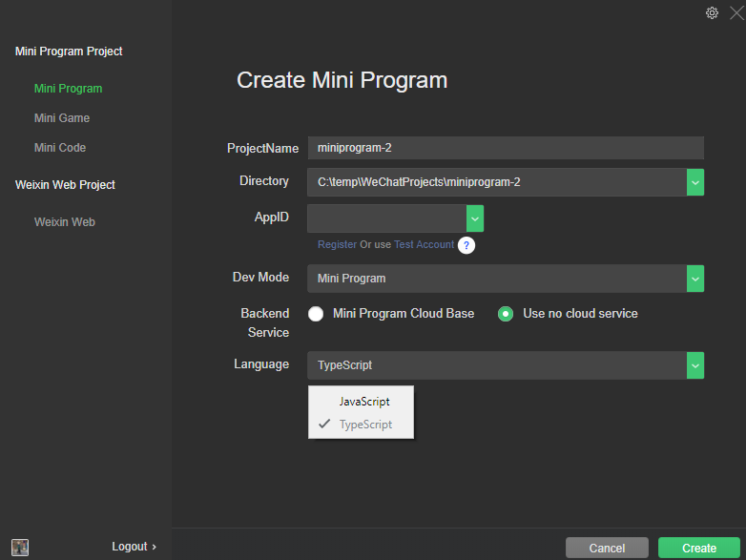
Task: Open the AppID dropdown arrow
Action: tap(475, 218)
